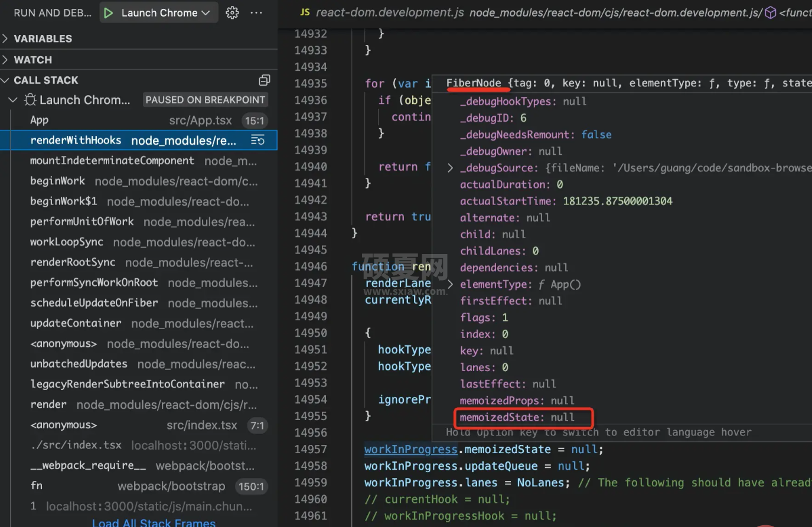Select the workLoopSync stack frame
The image size is (812, 527).
pyautogui.click(x=138, y=242)
